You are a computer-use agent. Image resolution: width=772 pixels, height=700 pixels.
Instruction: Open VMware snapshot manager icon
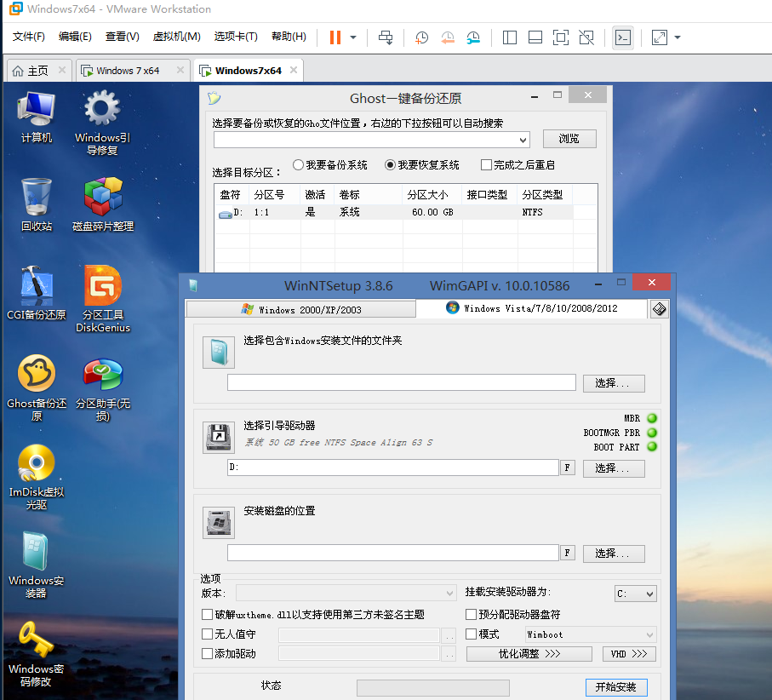[473, 37]
